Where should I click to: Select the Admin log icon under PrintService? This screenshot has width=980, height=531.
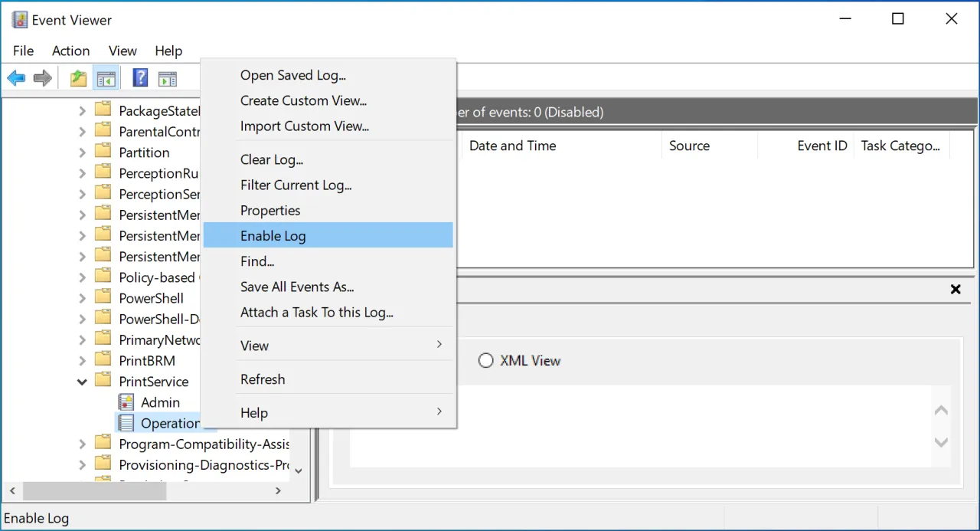click(x=126, y=402)
